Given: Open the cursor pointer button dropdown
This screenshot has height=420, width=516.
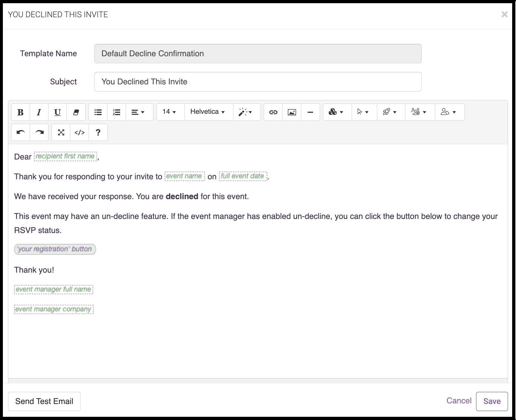Looking at the screenshot, I should coord(364,112).
